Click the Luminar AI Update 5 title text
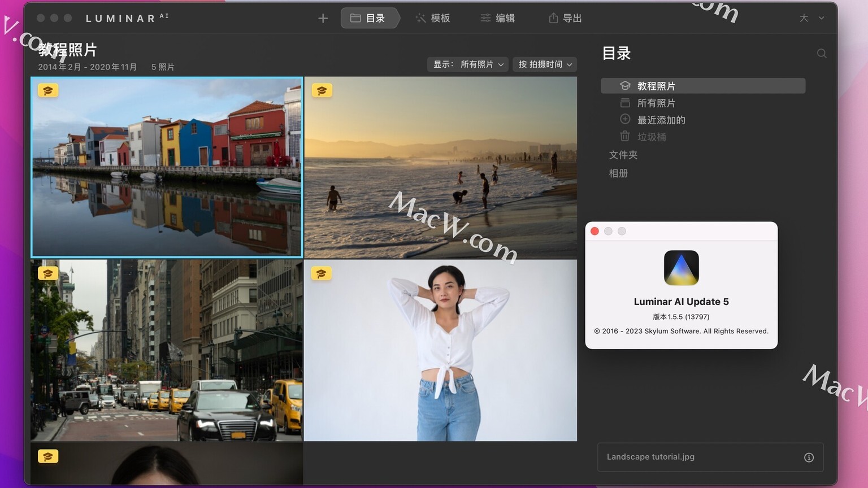The height and width of the screenshot is (488, 868). click(682, 302)
